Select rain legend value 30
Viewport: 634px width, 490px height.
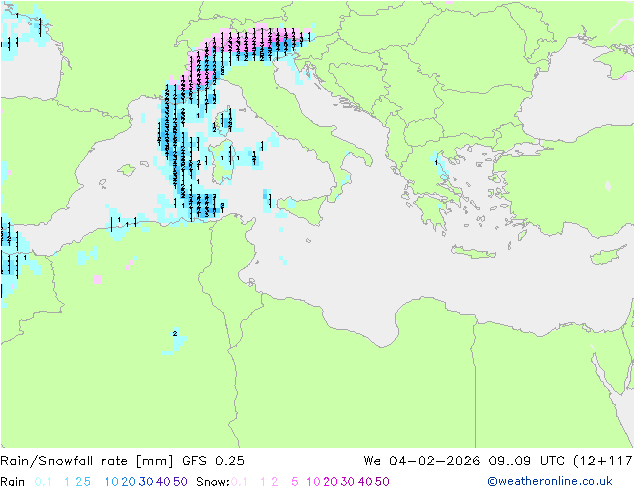point(146,482)
